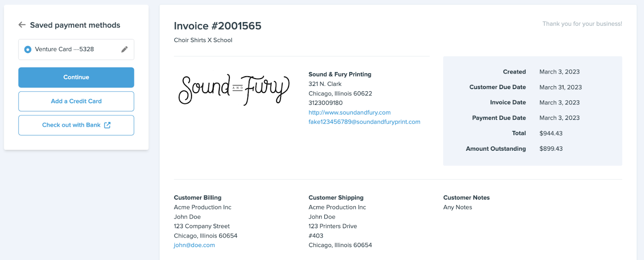Screen dimensions: 644x260
Task: Click the pencil edit icon for Venture Card
Action: tap(124, 49)
